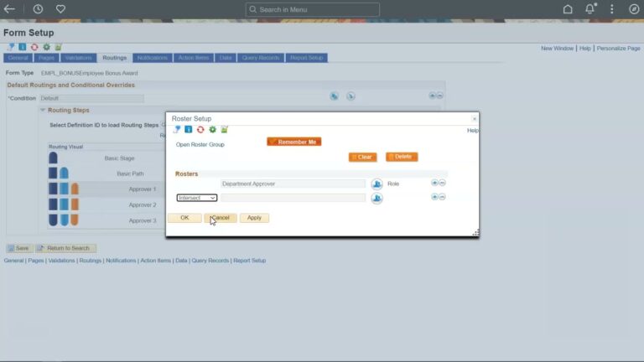644x362 pixels.
Task: Follow the bottom Query Records link
Action: pos(210,261)
